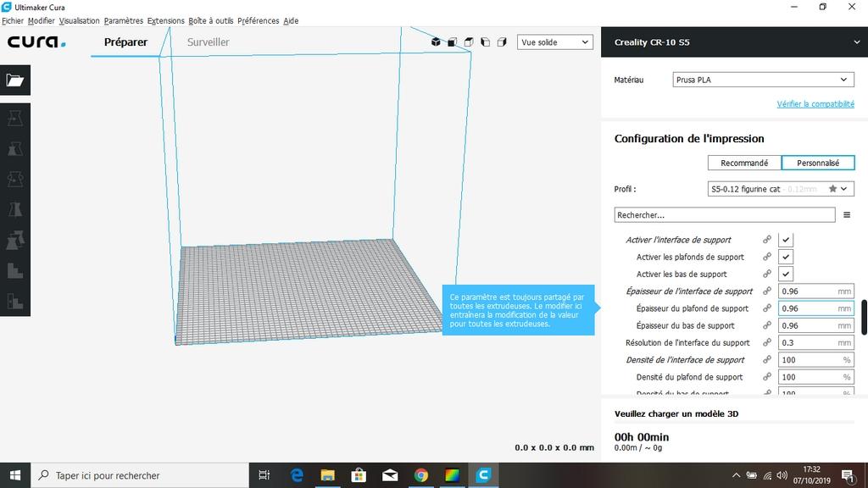
Task: Click the Recommandé button
Action: point(744,163)
